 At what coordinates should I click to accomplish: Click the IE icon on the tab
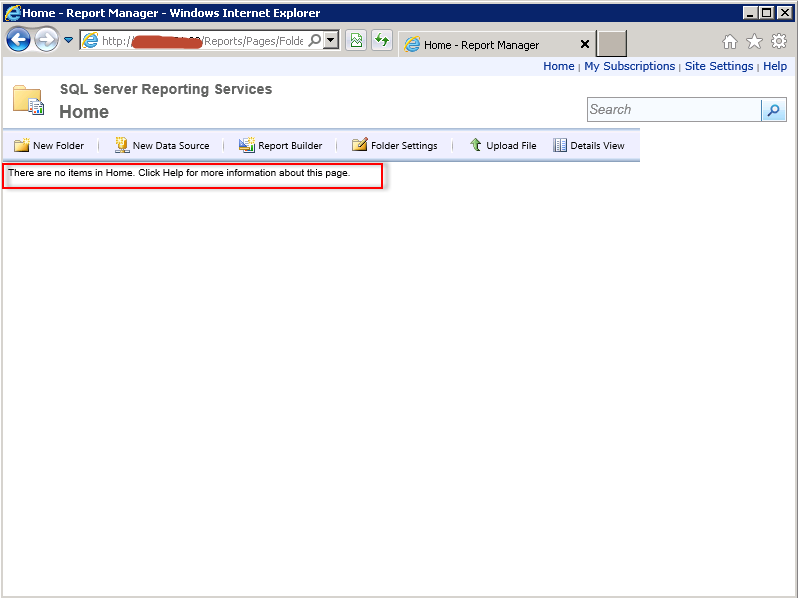(x=412, y=45)
